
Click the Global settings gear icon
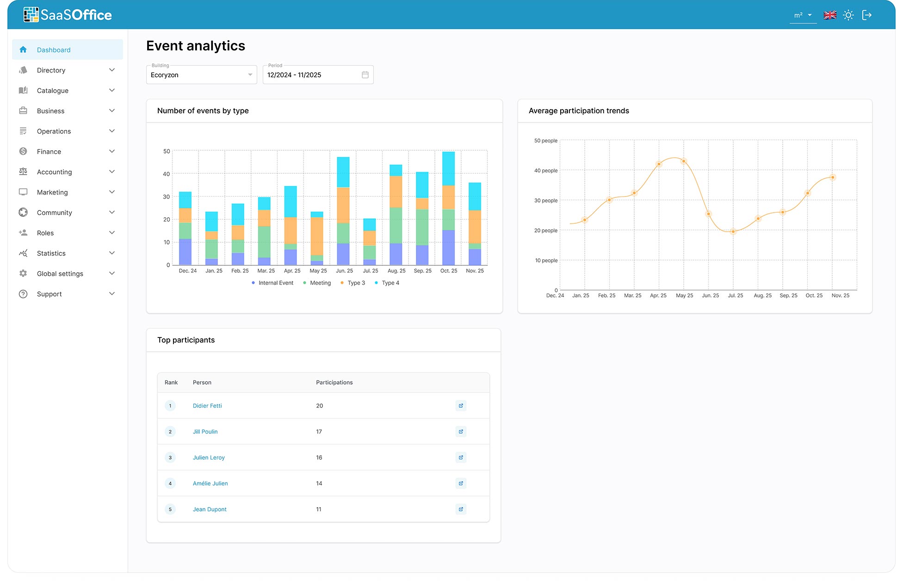[x=23, y=273]
